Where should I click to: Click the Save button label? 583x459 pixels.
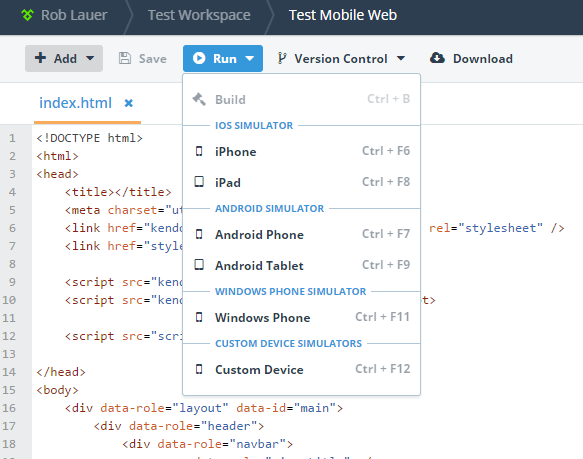pyautogui.click(x=152, y=59)
